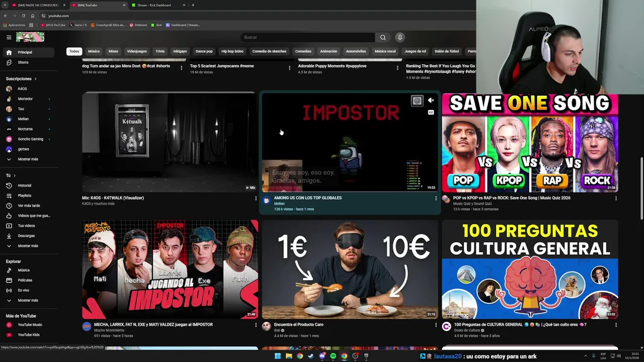Open Videos que me gustan
Image resolution: width=644 pixels, height=362 pixels.
pyautogui.click(x=29, y=216)
